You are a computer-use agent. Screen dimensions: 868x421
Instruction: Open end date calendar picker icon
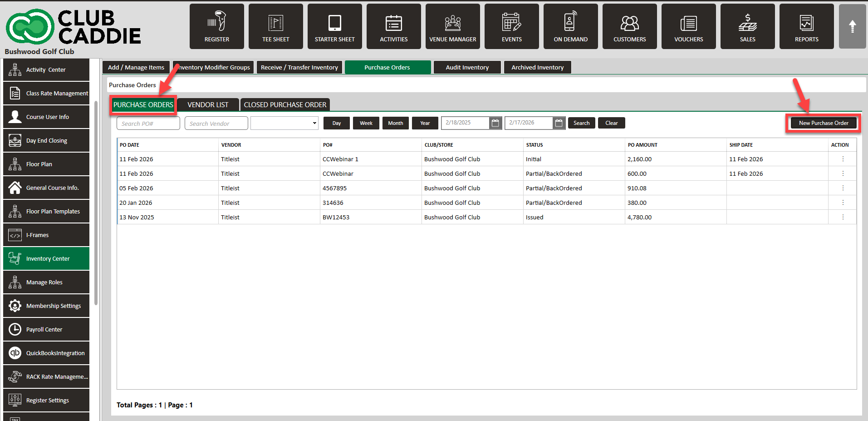click(x=559, y=123)
